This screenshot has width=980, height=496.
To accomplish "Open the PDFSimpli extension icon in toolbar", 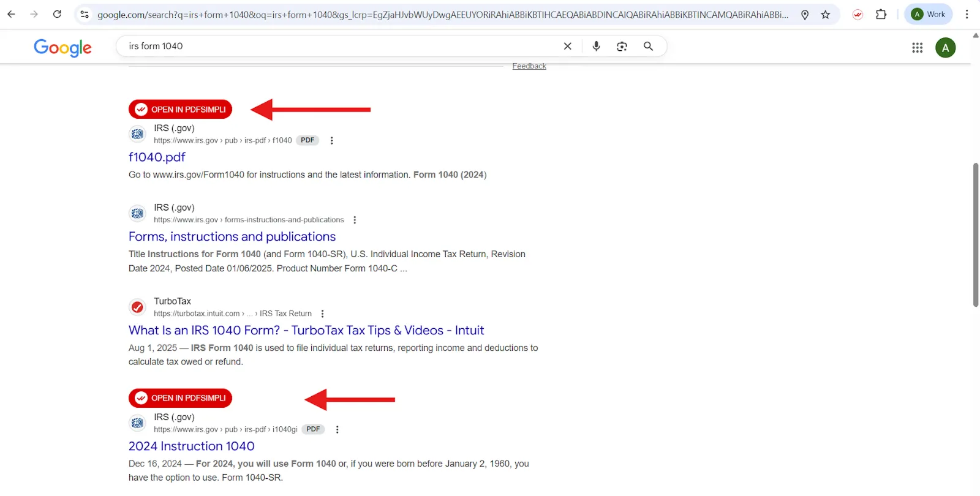I will coord(858,15).
